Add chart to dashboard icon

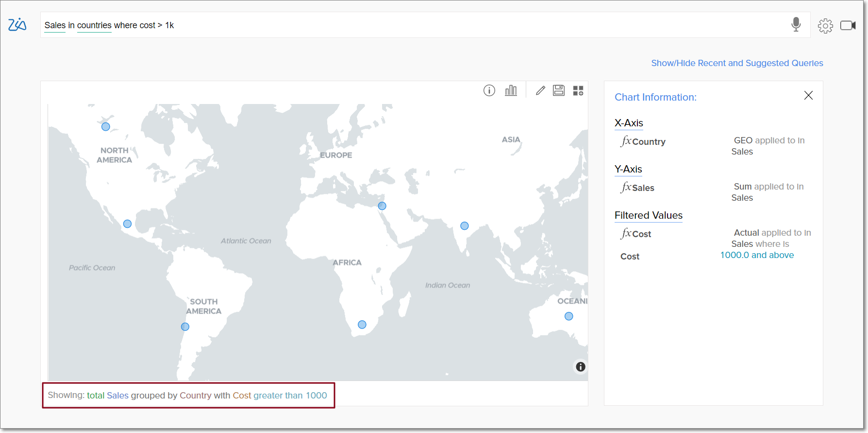(578, 90)
